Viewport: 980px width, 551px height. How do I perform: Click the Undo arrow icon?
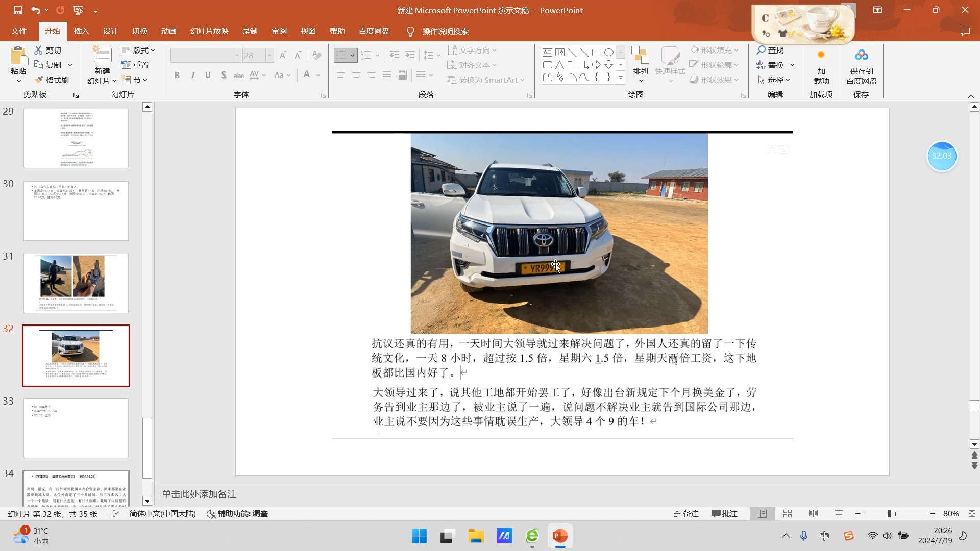[x=35, y=10]
